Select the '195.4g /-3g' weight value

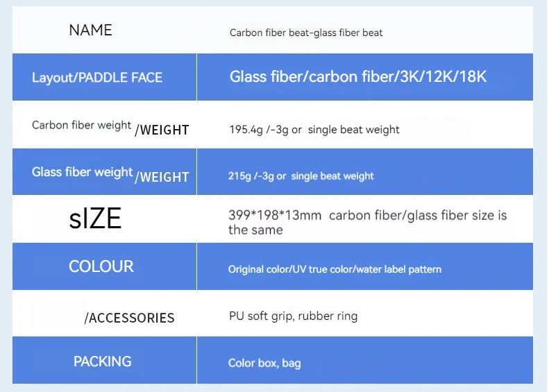point(260,130)
